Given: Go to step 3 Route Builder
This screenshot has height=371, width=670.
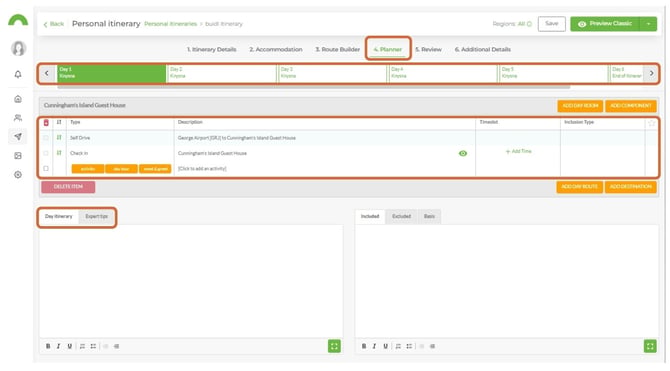Looking at the screenshot, I should click(x=338, y=50).
